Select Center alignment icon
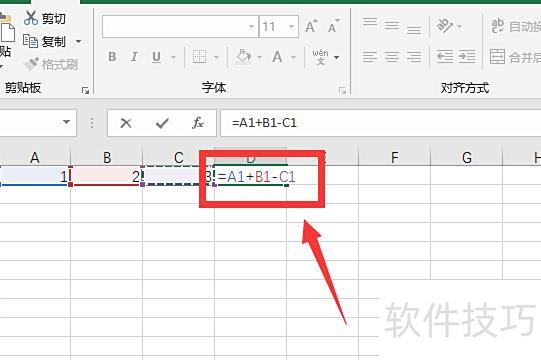This screenshot has height=360, width=541. click(x=392, y=57)
